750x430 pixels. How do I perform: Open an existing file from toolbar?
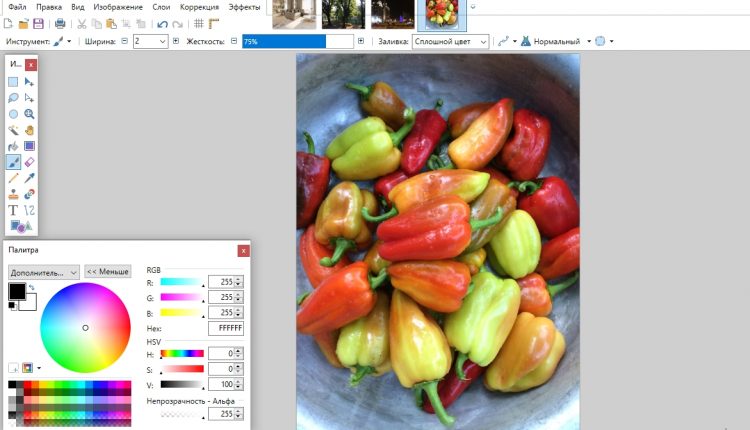click(x=23, y=23)
